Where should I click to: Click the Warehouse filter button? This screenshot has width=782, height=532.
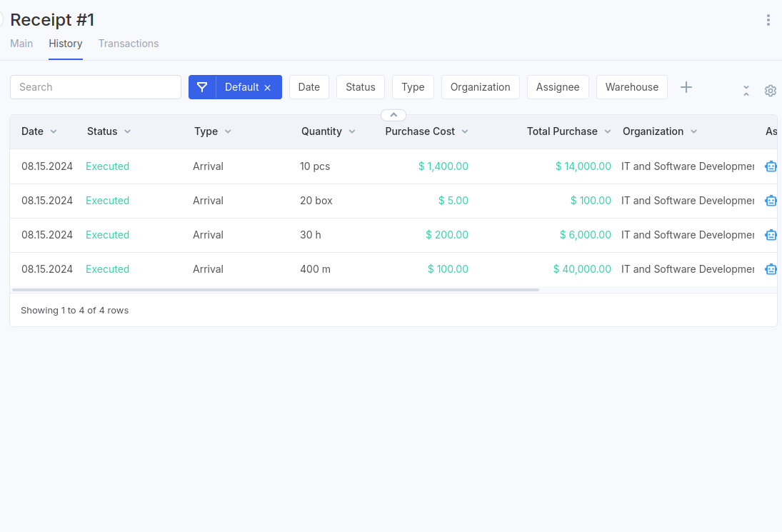click(x=631, y=87)
